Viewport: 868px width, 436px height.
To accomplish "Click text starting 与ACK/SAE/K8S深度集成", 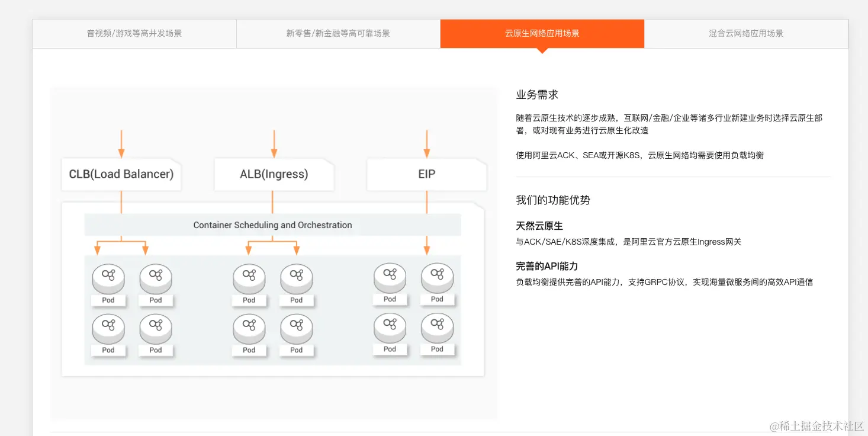I will click(x=629, y=242).
